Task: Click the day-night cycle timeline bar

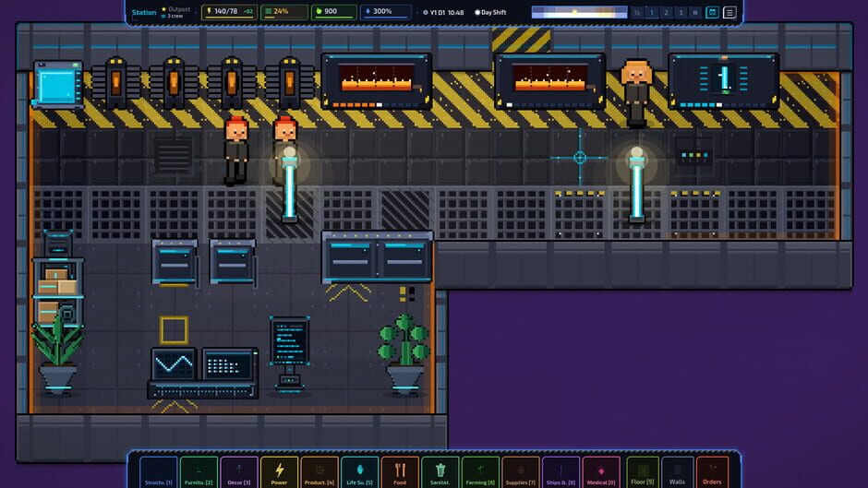Action: 579,12
